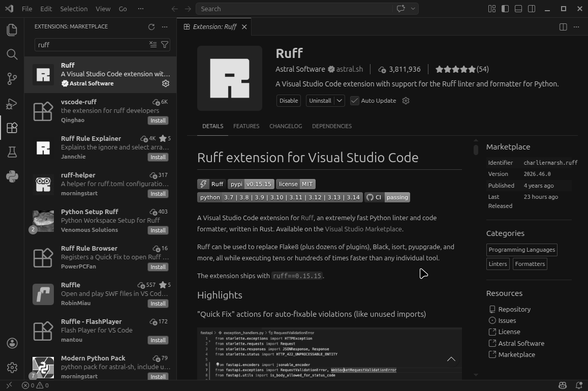Open editor more actions menu

(576, 26)
